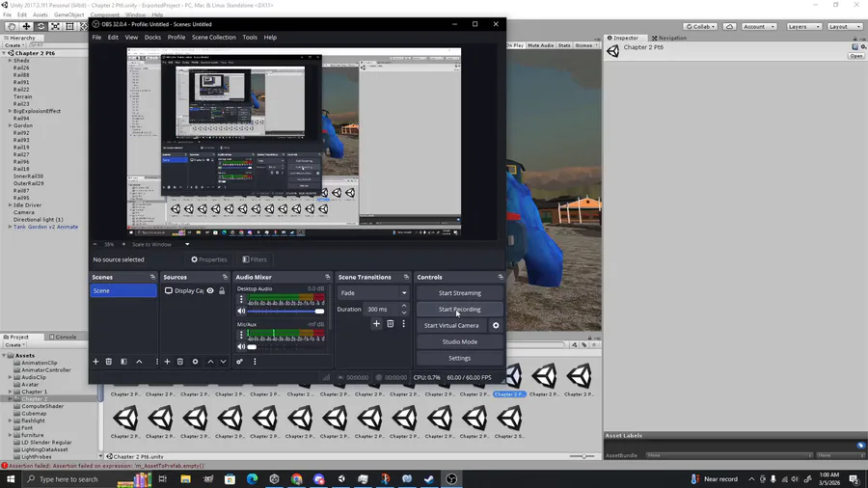This screenshot has height=488, width=868.
Task: Click Start Streaming button
Action: coord(459,293)
